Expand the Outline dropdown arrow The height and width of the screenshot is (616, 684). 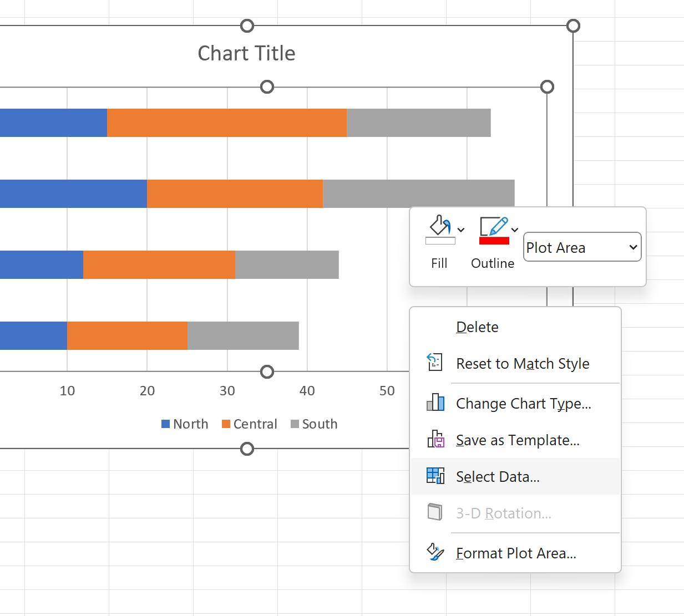[515, 230]
